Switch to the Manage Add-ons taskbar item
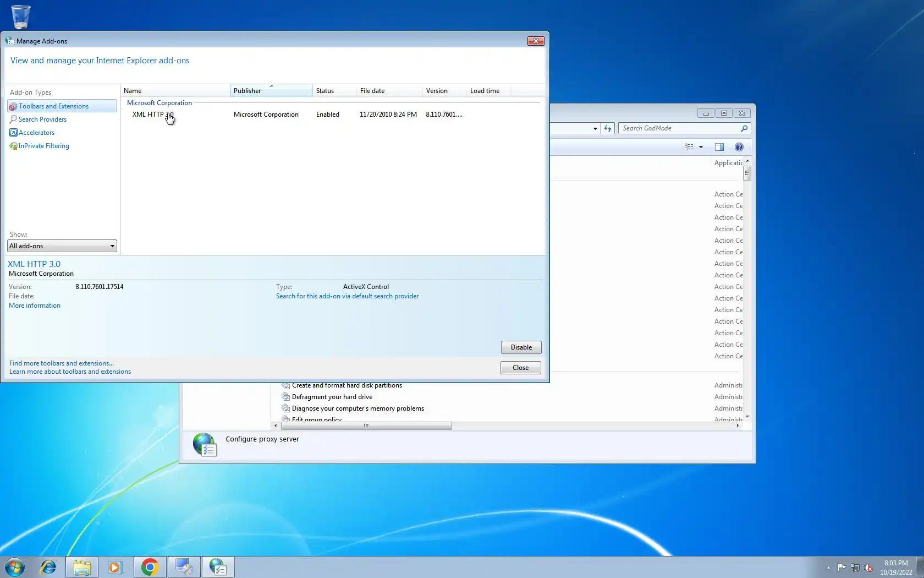 [218, 567]
